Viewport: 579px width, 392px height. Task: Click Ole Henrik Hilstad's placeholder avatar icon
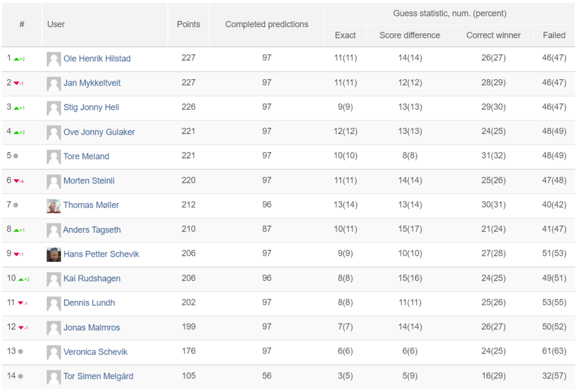click(x=54, y=59)
